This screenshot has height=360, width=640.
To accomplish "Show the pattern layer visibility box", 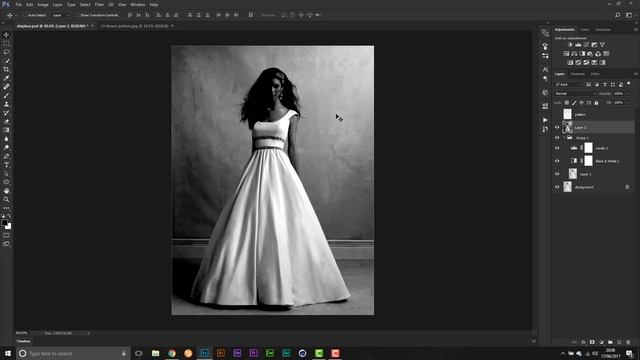I will pyautogui.click(x=557, y=114).
